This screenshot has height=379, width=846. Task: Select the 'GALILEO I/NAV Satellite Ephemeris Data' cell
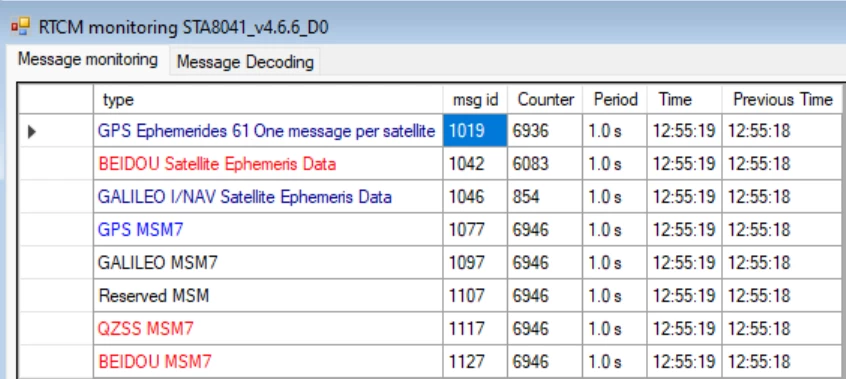coord(268,197)
